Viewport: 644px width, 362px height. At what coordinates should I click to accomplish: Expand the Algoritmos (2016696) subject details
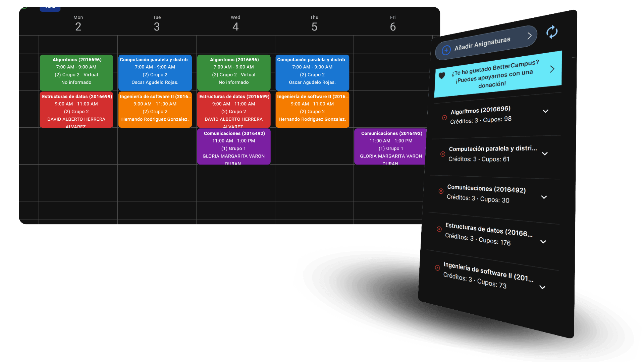click(546, 111)
